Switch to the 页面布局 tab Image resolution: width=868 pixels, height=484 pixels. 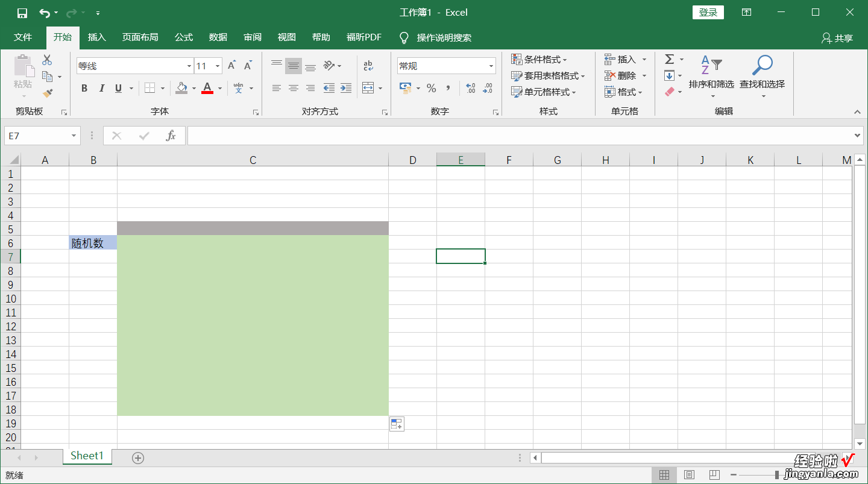[x=140, y=37]
